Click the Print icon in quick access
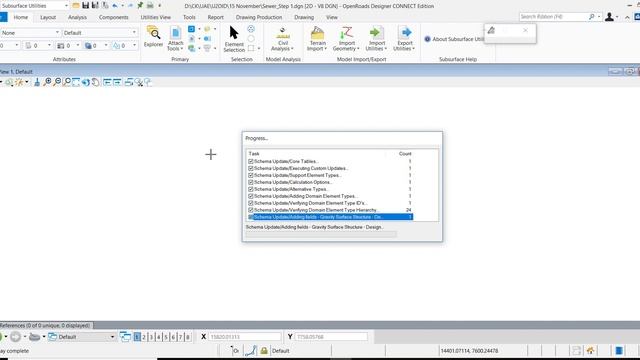 coord(150,6)
